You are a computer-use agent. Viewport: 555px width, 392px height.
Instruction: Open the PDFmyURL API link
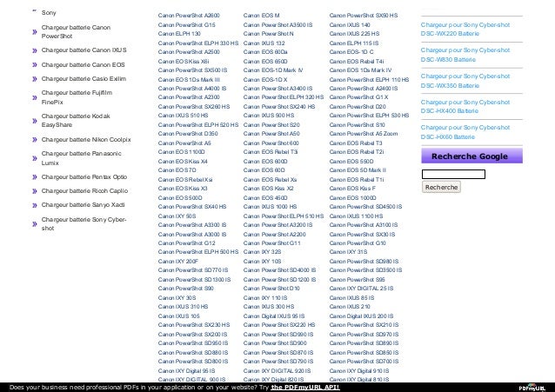[305, 387]
